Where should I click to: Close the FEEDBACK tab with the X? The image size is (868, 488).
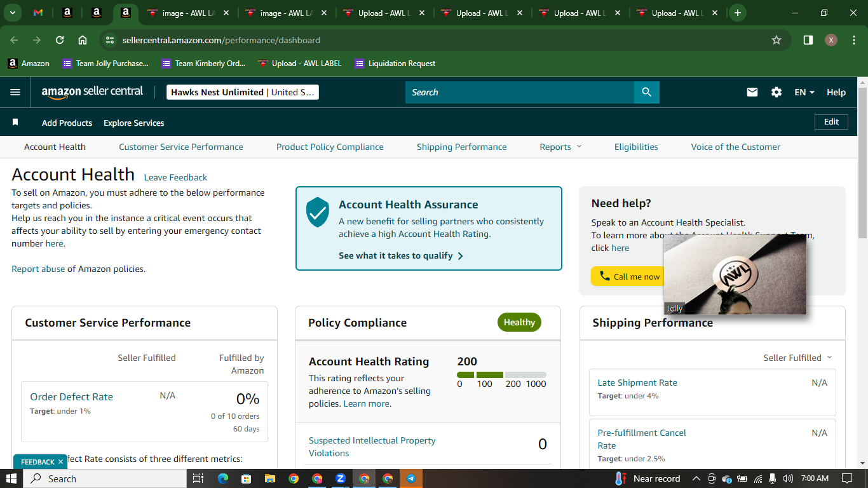coord(60,462)
